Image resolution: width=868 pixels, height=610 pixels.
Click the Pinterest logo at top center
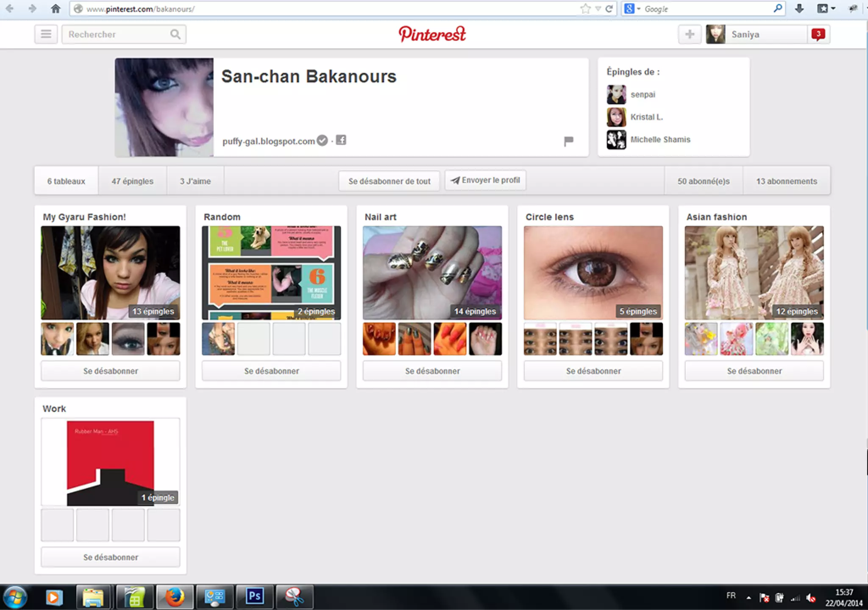[x=432, y=34]
